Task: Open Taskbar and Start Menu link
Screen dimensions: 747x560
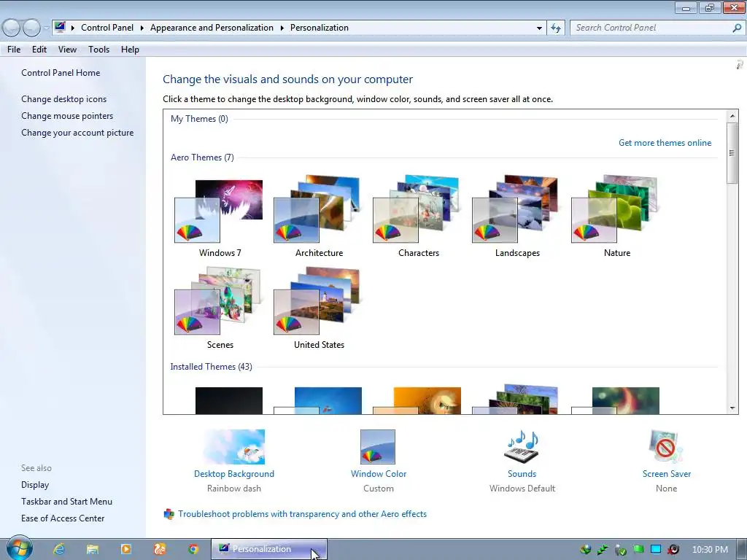Action: [x=66, y=502]
